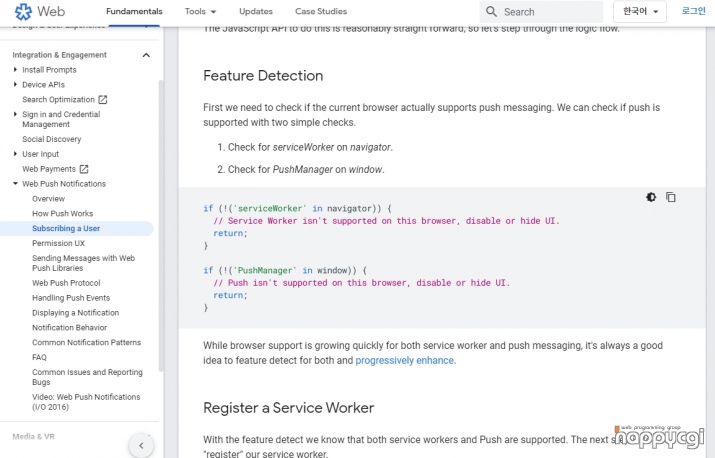715x458 pixels.
Task: Select Subscribing a User item
Action: click(x=66, y=229)
